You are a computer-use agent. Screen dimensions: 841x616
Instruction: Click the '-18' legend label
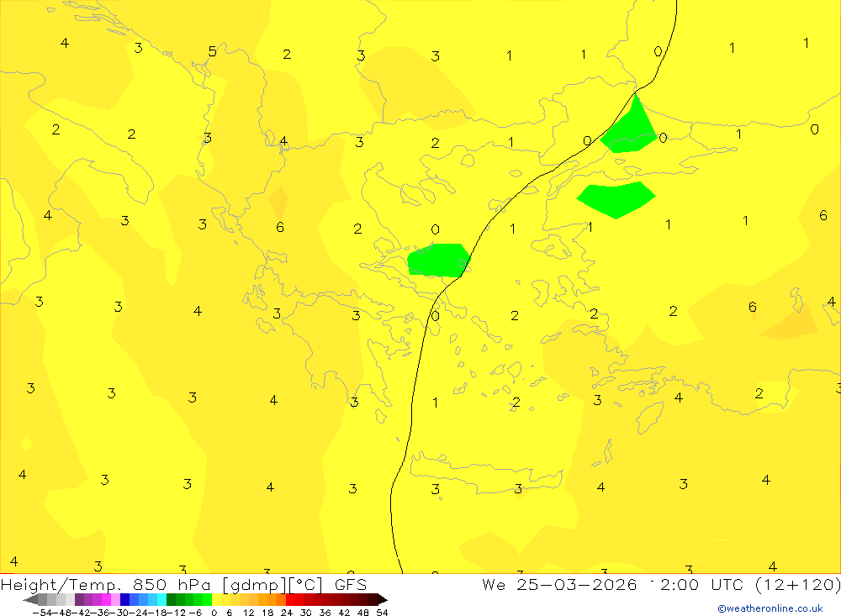click(x=157, y=613)
